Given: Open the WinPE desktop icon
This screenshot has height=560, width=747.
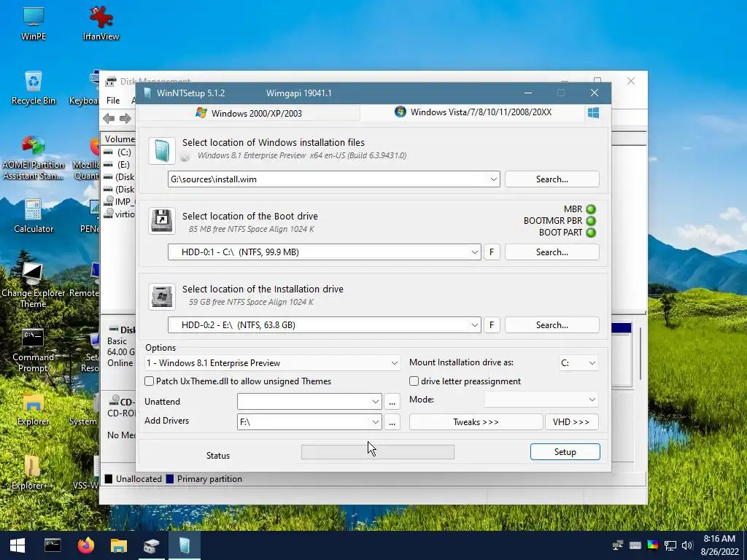Looking at the screenshot, I should coord(34,23).
